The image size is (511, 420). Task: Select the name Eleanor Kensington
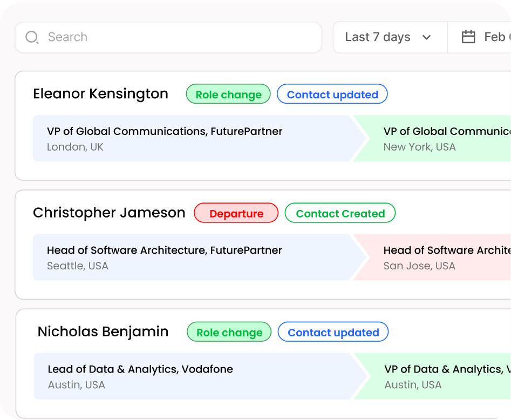(100, 94)
